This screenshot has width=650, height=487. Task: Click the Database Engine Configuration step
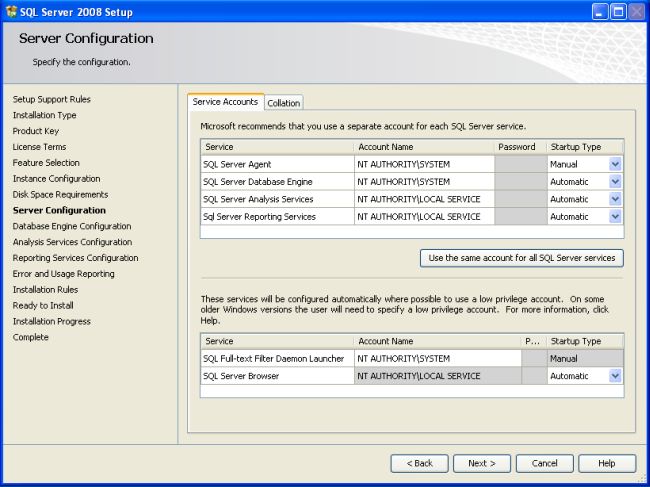[x=72, y=226]
